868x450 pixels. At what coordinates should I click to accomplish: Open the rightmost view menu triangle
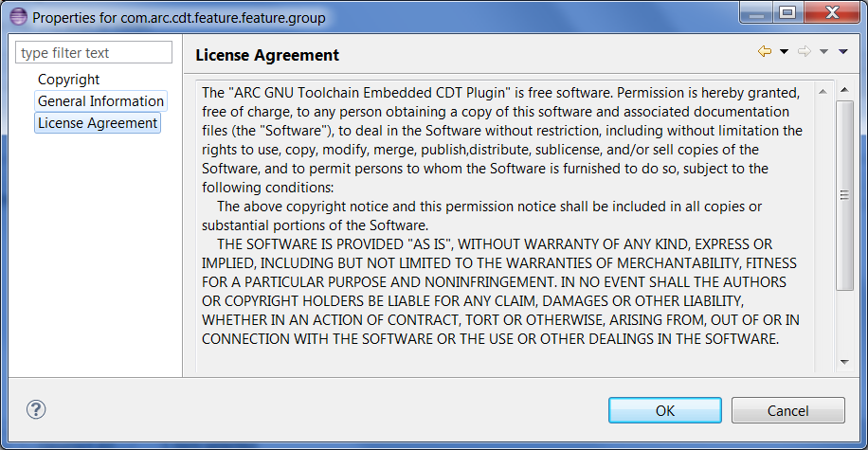tap(843, 51)
